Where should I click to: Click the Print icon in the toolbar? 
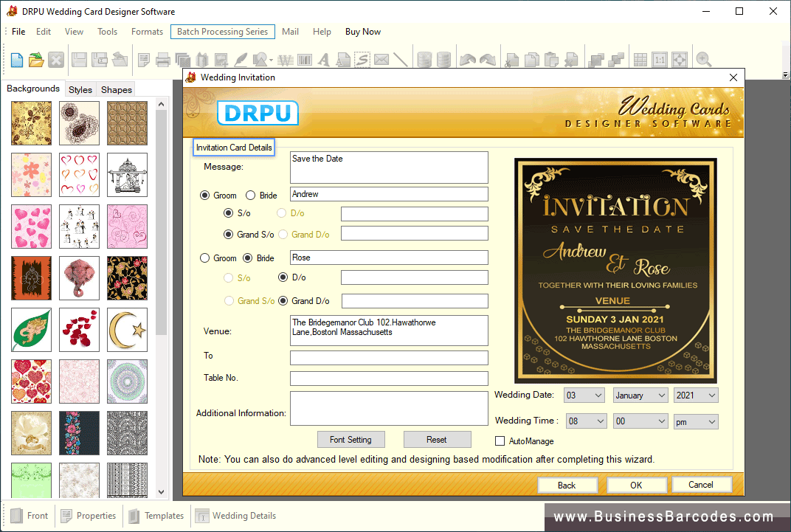click(163, 60)
